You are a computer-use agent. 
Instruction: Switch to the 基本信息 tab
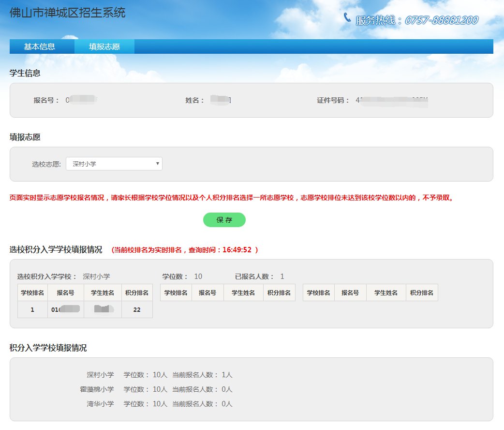pos(40,47)
